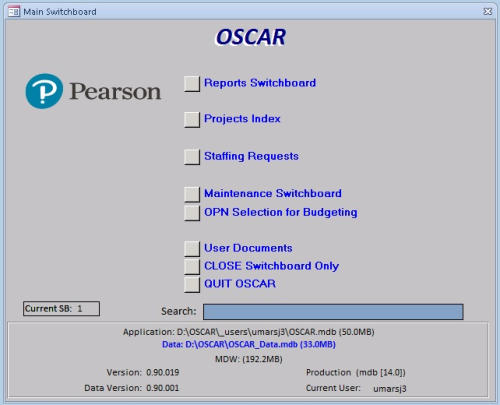This screenshot has width=500, height=405.
Task: Click the Staffing Requests text
Action: [251, 156]
